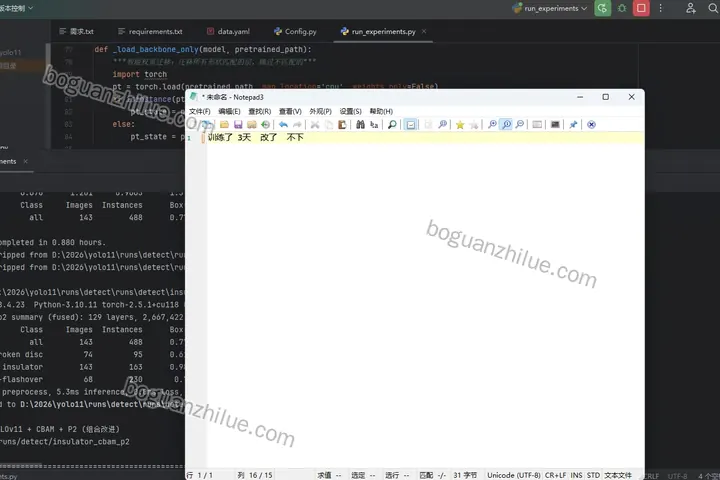
Task: Open 查找(R) menu in Notepad3
Action: (x=259, y=111)
